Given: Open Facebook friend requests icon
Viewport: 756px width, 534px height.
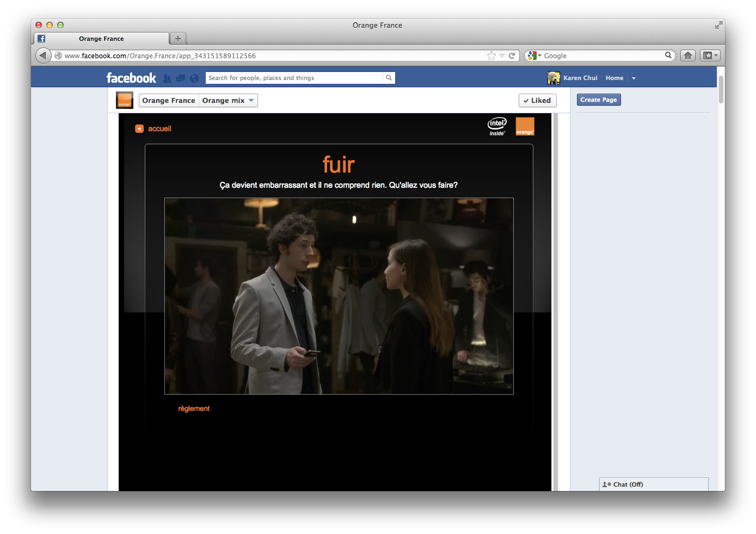Looking at the screenshot, I should (167, 78).
